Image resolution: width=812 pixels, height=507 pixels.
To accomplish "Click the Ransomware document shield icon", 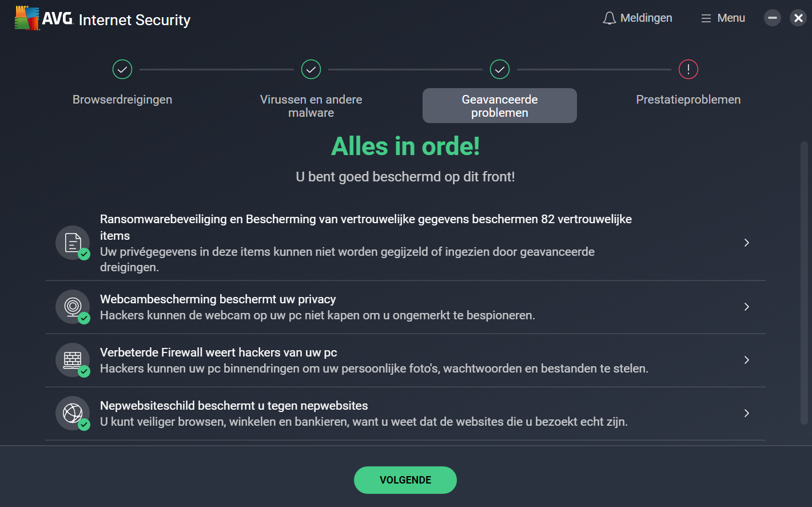I will coord(73,243).
